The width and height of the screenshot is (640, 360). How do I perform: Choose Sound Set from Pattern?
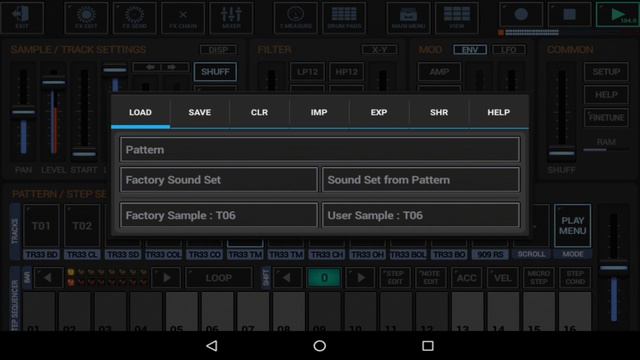(x=421, y=180)
